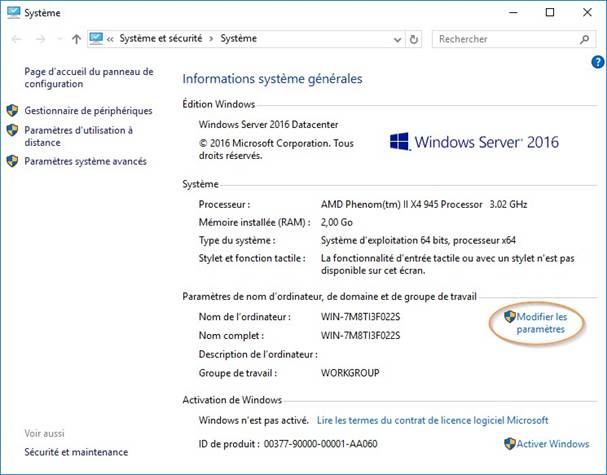Click the Control Panel address bar icon

pyautogui.click(x=96, y=39)
